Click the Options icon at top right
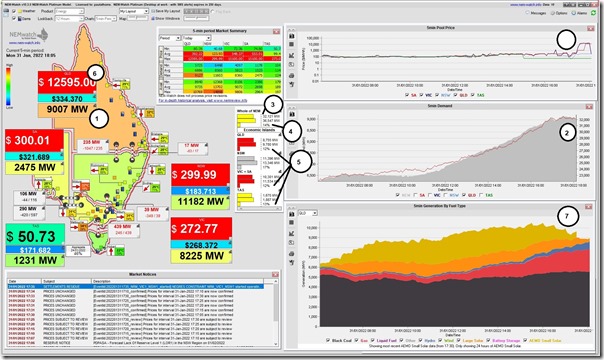The height and width of the screenshot is (360, 604). point(552,13)
